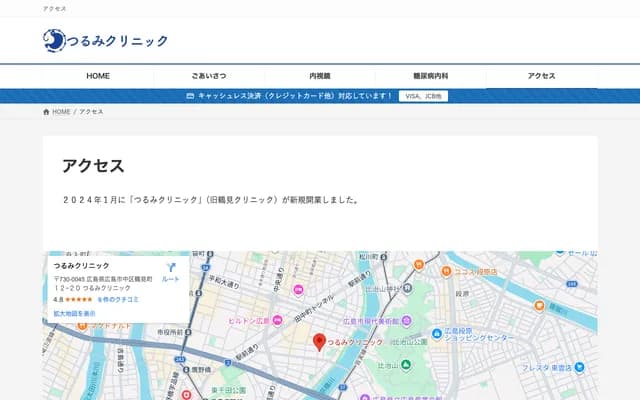Click the blue route directions icon

click(x=170, y=268)
